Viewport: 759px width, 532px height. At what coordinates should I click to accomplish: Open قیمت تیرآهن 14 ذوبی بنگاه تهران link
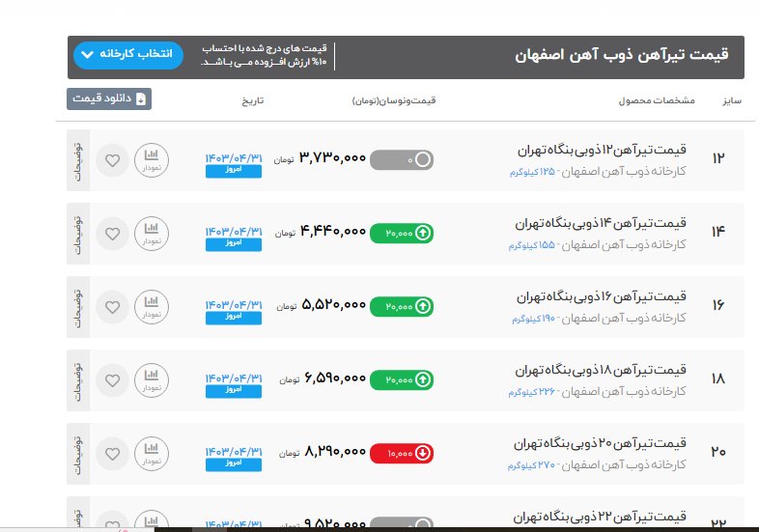(x=601, y=223)
